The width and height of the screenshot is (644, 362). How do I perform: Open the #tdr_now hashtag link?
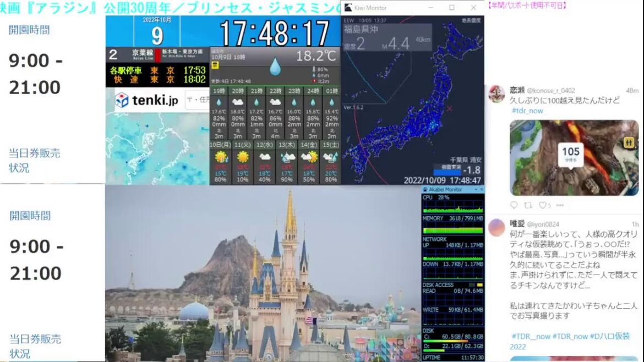tap(527, 111)
